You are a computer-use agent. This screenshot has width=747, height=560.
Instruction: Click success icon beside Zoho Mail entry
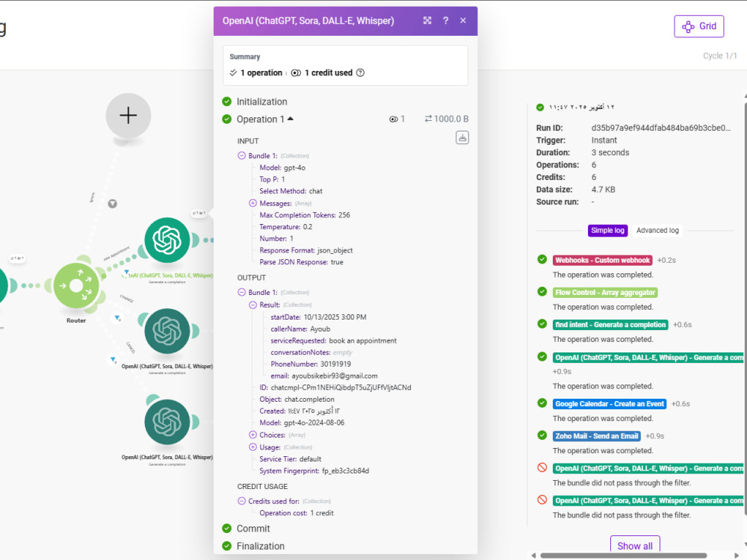pyautogui.click(x=542, y=435)
